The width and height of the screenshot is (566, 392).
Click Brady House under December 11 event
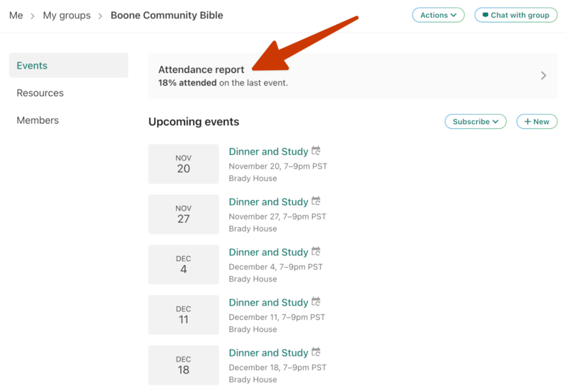(x=253, y=329)
